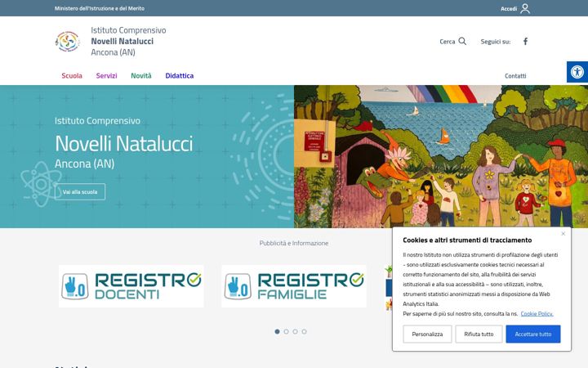This screenshot has height=368, width=588.
Task: Click the Istituto Comprensivo Novelli Natalucci header title
Action: [128, 42]
